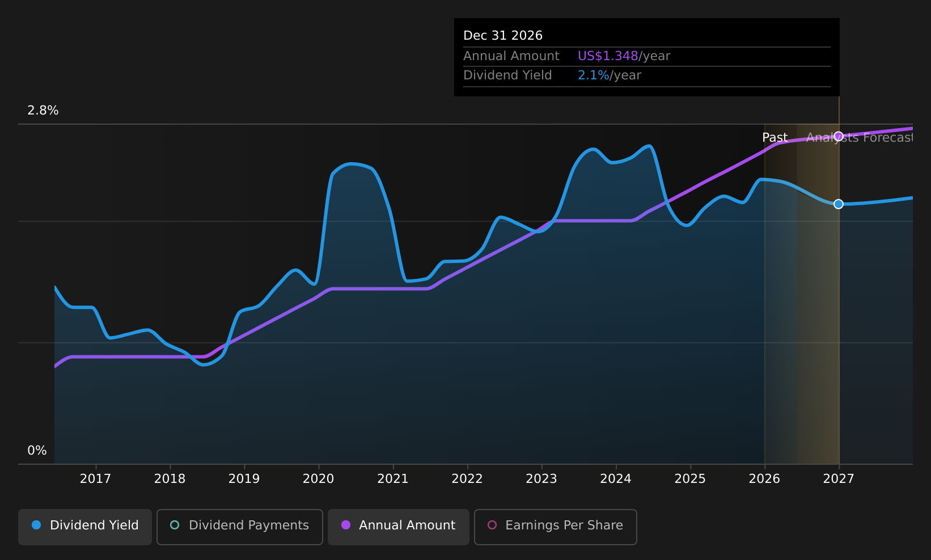Click the 2022 x-axis label

coord(467,479)
